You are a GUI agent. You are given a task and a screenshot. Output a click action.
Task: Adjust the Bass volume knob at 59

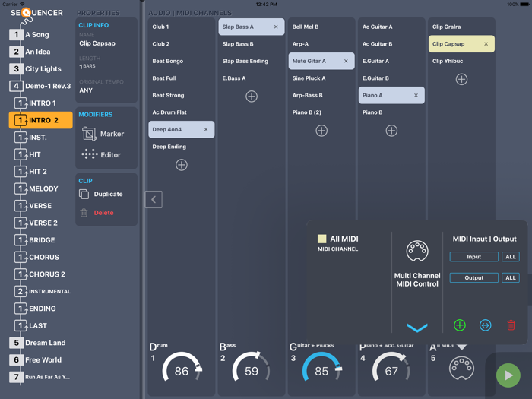coord(252,368)
